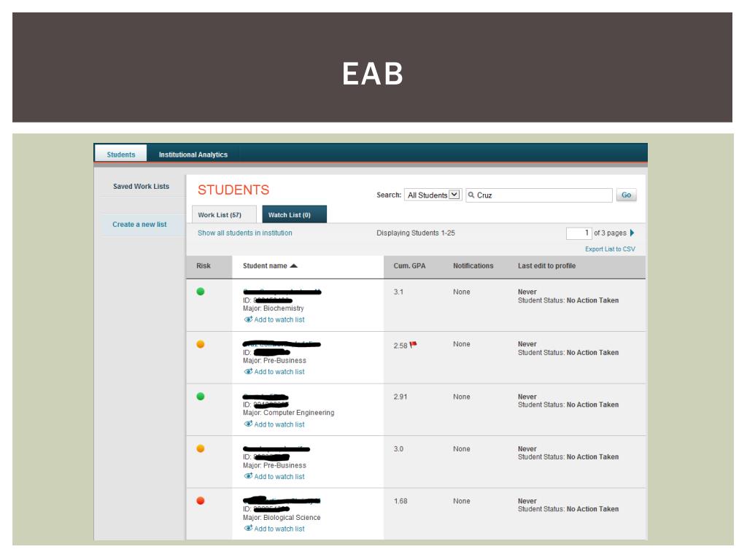The image size is (747, 560).
Task: Click GPA value 1.68
Action: [x=400, y=501]
